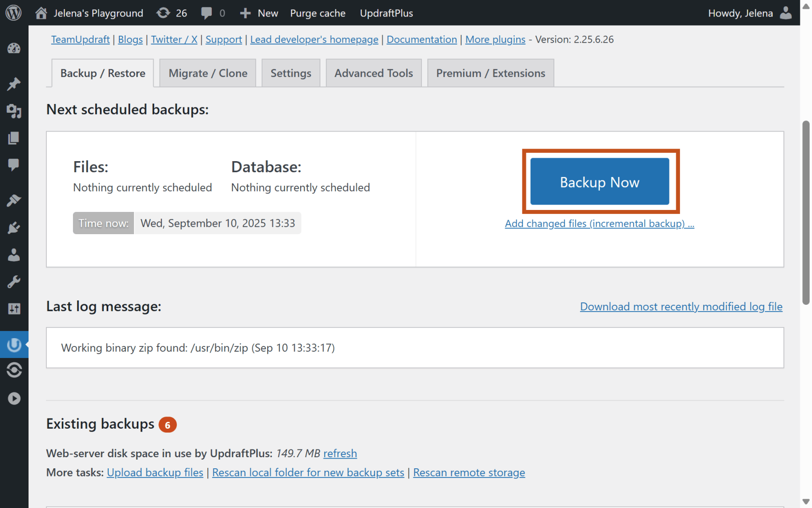
Task: Click the WordPress logo in the admin bar
Action: tap(13, 13)
